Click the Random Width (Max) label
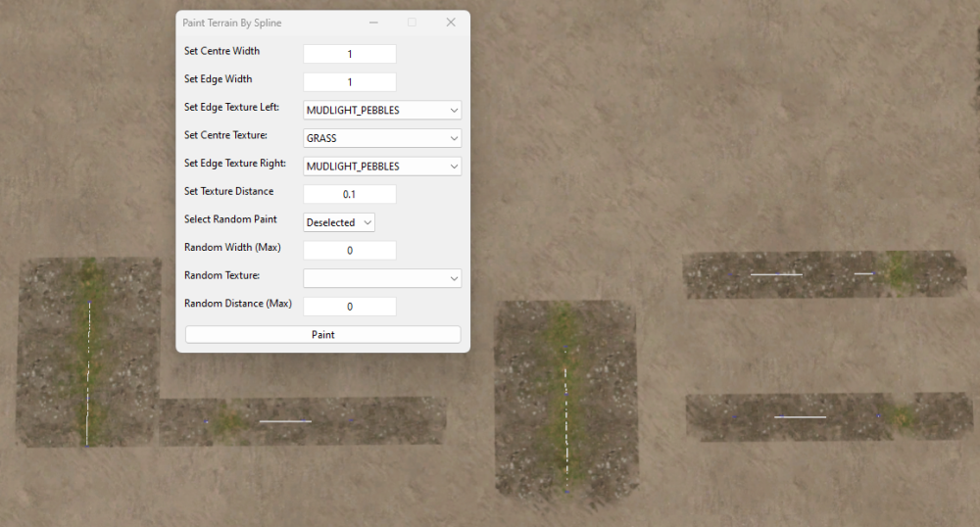The width and height of the screenshot is (980, 527). point(232,247)
